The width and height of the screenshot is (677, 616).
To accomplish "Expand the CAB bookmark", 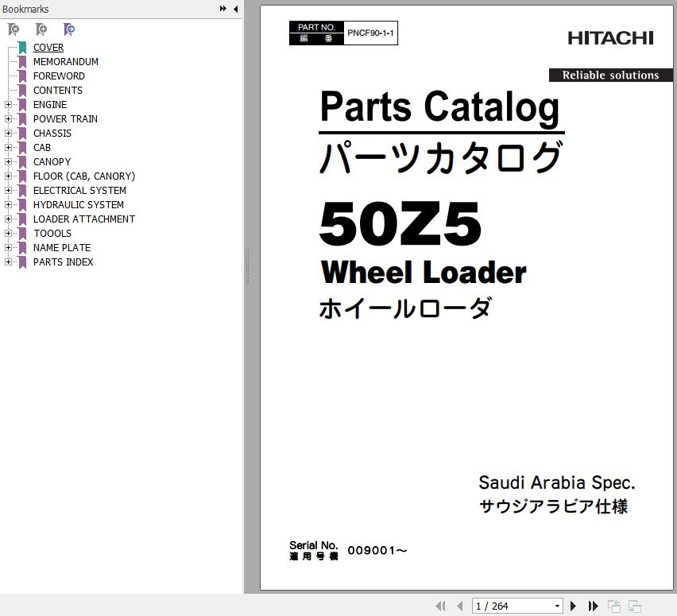I will click(8, 147).
